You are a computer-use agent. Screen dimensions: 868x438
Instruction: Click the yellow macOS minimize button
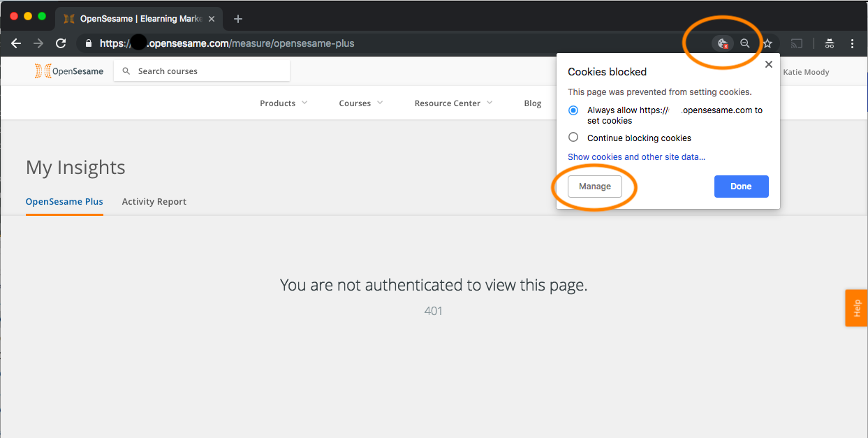pos(28,16)
